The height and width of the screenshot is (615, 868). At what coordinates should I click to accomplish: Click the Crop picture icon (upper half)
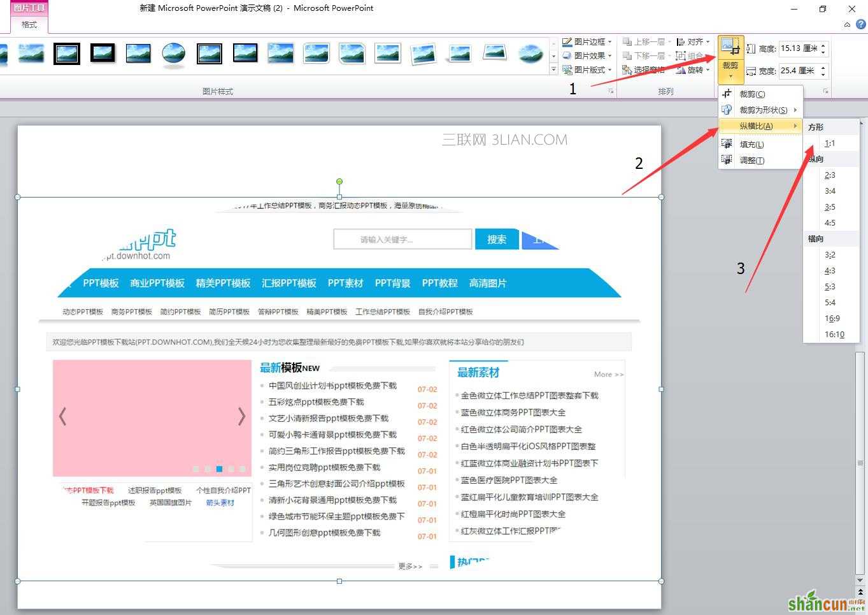click(x=730, y=47)
